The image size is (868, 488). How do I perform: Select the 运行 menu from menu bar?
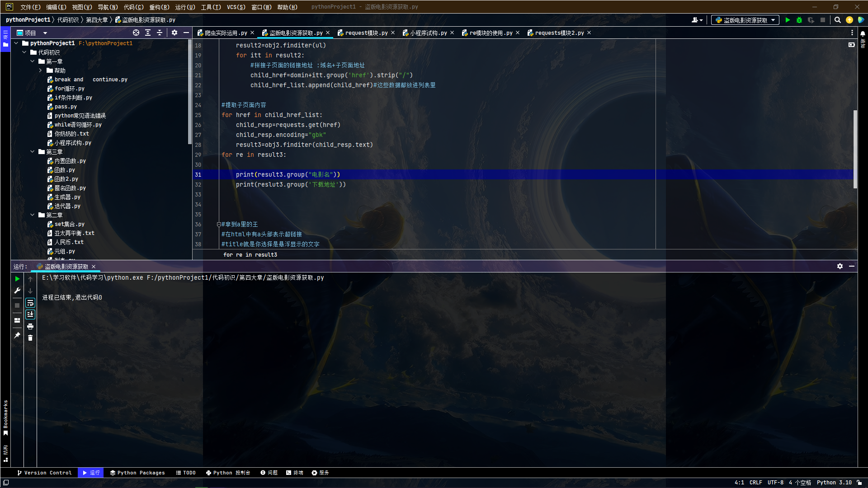(184, 6)
